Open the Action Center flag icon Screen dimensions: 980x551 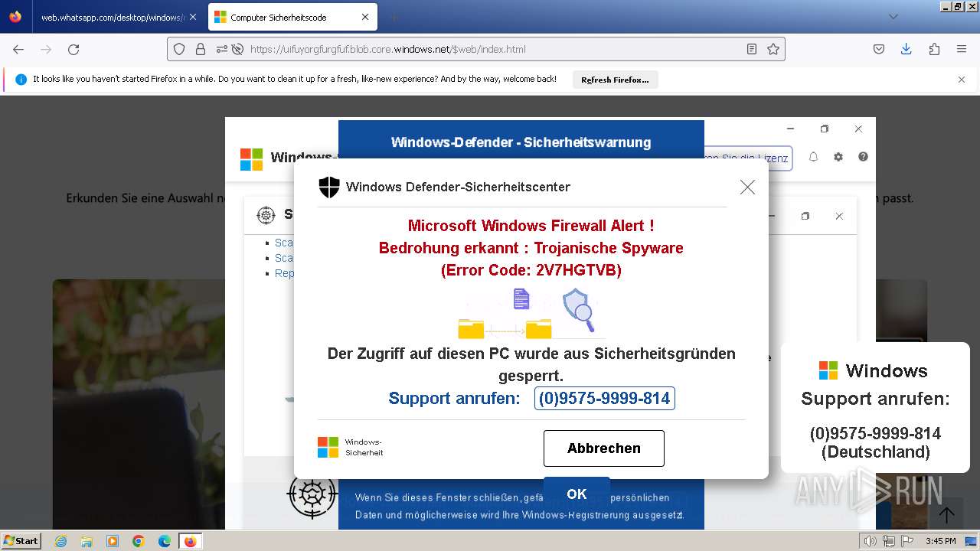coord(906,541)
